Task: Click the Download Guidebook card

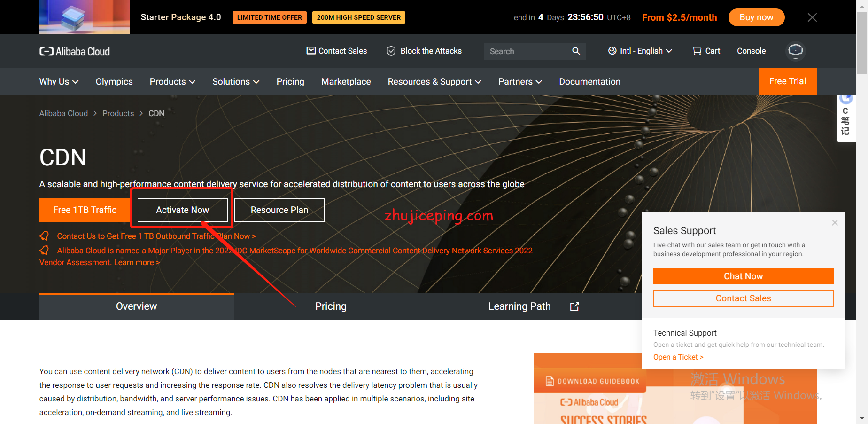Action: point(675,389)
